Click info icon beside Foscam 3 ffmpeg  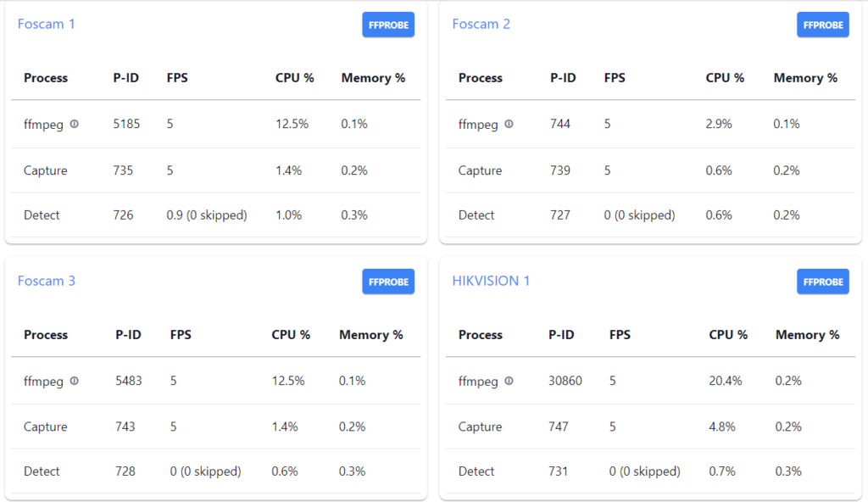[75, 381]
